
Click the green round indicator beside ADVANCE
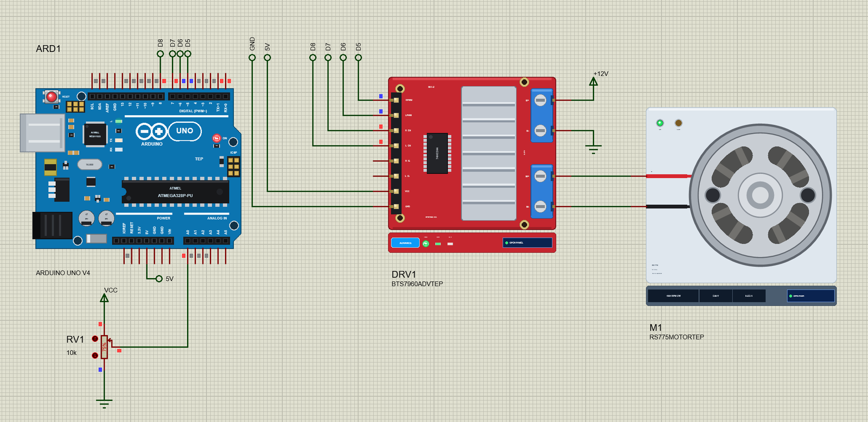pos(426,244)
